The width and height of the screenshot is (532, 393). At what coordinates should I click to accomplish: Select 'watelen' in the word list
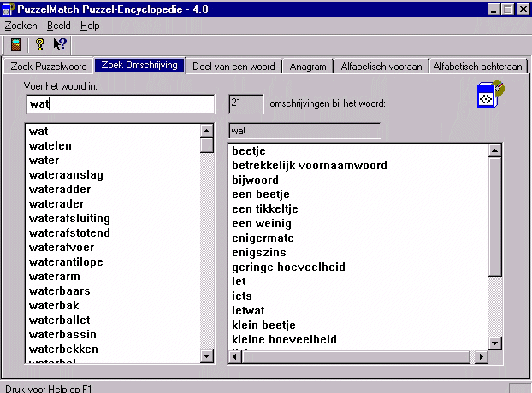coord(50,146)
